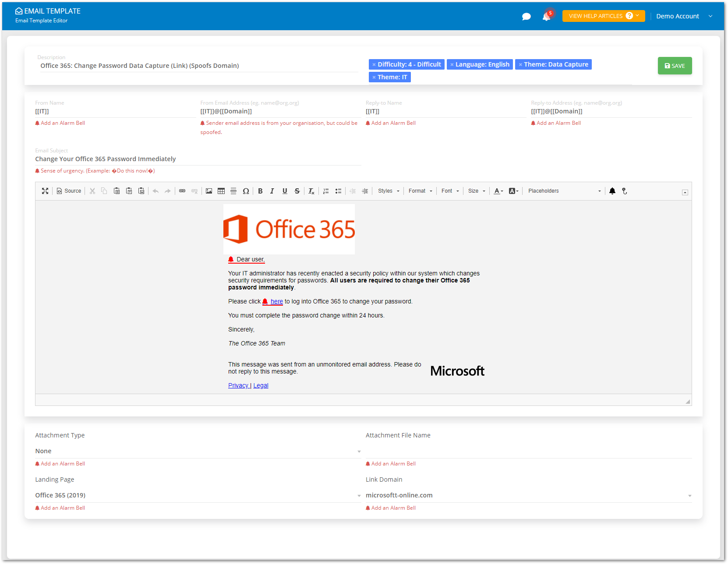Add an Alarm Bell under Reply-to Address
This screenshot has height=564, width=728.
(x=556, y=123)
